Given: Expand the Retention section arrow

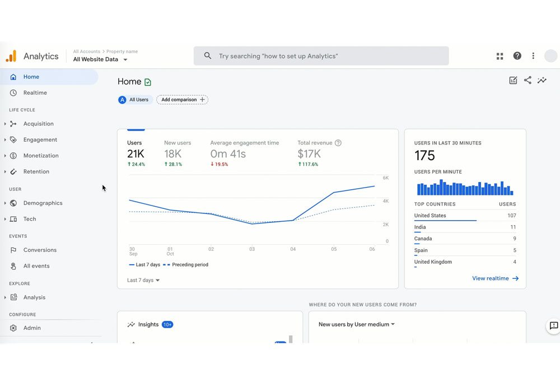Looking at the screenshot, I should (5, 172).
